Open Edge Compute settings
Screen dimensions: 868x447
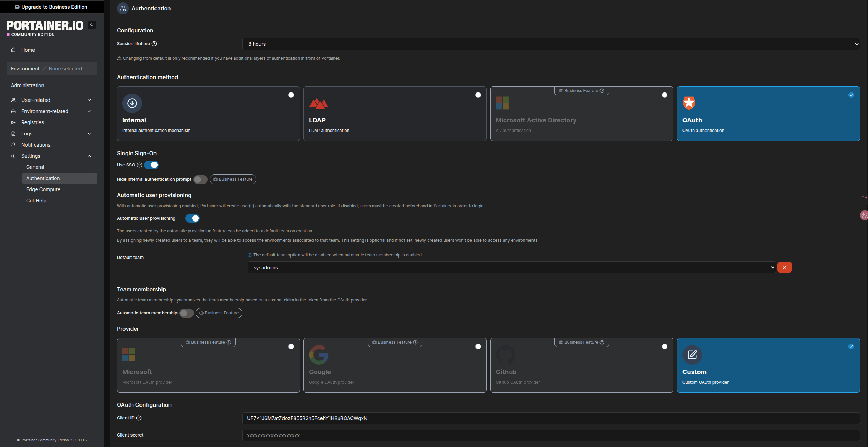click(x=43, y=189)
